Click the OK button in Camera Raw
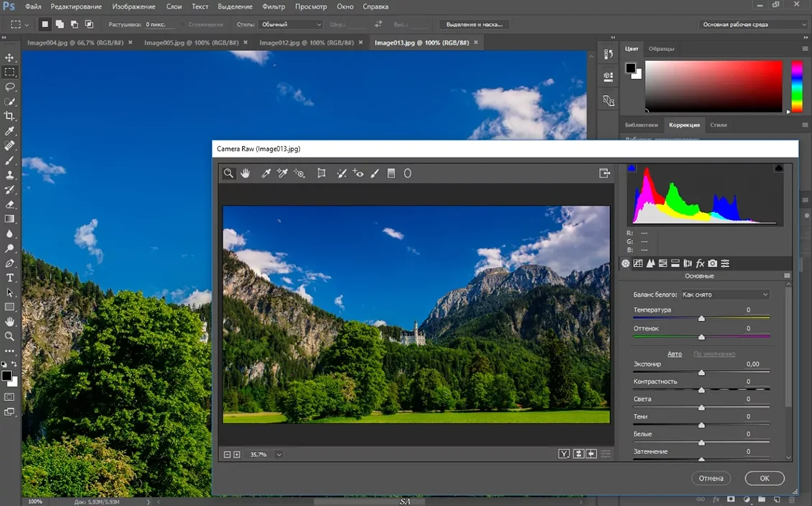This screenshot has width=812, height=506. coord(765,478)
